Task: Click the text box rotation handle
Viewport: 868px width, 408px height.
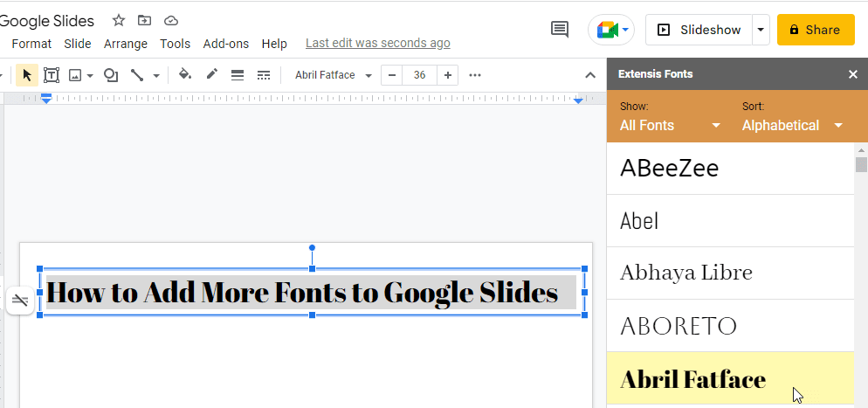Action: point(313,247)
